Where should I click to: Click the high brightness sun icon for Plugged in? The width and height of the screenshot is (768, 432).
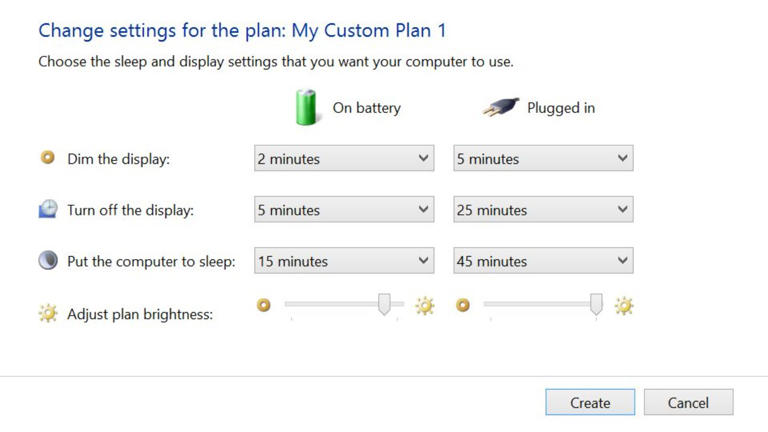[624, 306]
